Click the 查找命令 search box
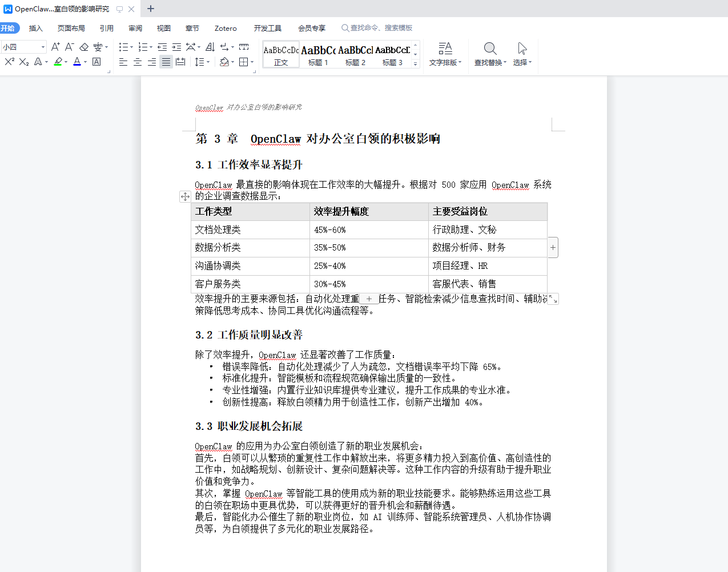Image resolution: width=728 pixels, height=572 pixels. (377, 28)
